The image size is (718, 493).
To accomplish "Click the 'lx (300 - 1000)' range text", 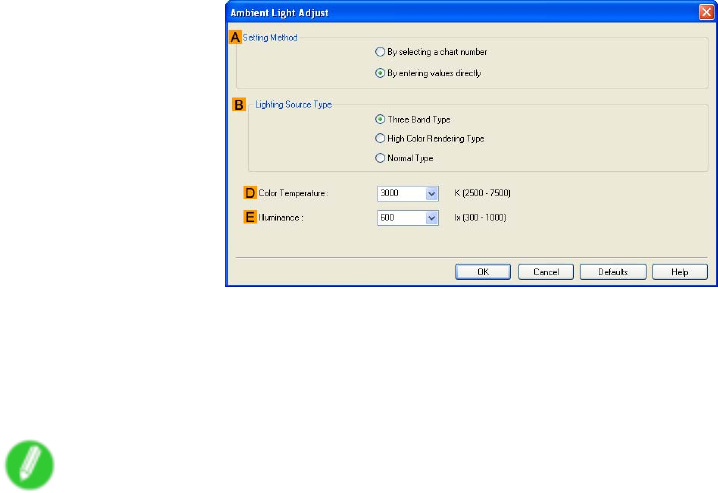I will point(480,217).
